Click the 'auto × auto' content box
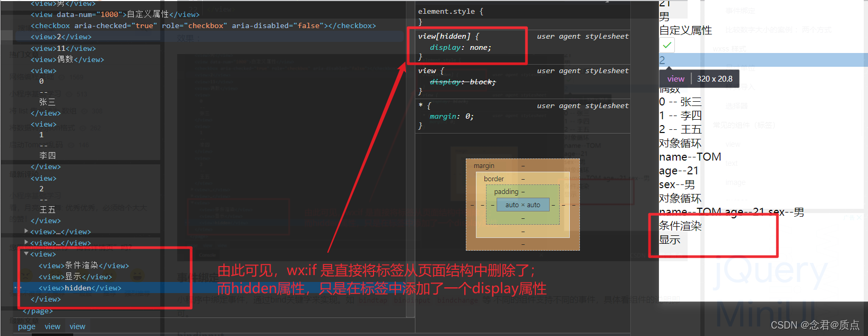The image size is (868, 336). point(523,205)
